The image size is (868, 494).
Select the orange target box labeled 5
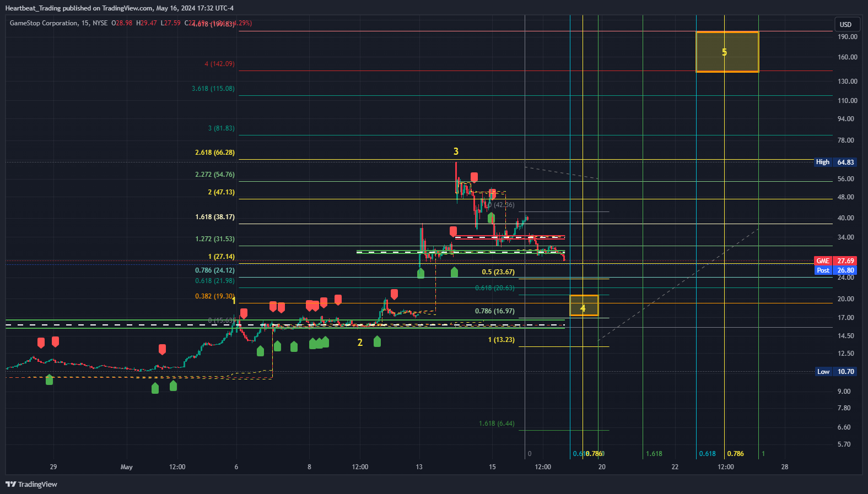pyautogui.click(x=727, y=52)
